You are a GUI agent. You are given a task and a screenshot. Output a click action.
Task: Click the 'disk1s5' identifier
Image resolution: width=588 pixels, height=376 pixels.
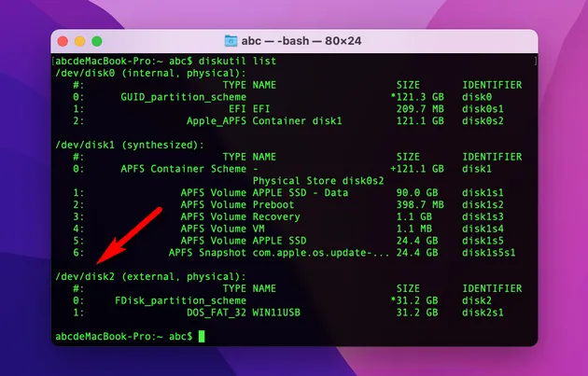(483, 241)
